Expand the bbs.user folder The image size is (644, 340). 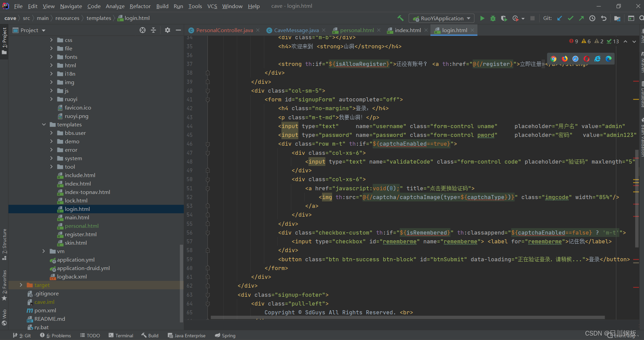click(x=51, y=133)
